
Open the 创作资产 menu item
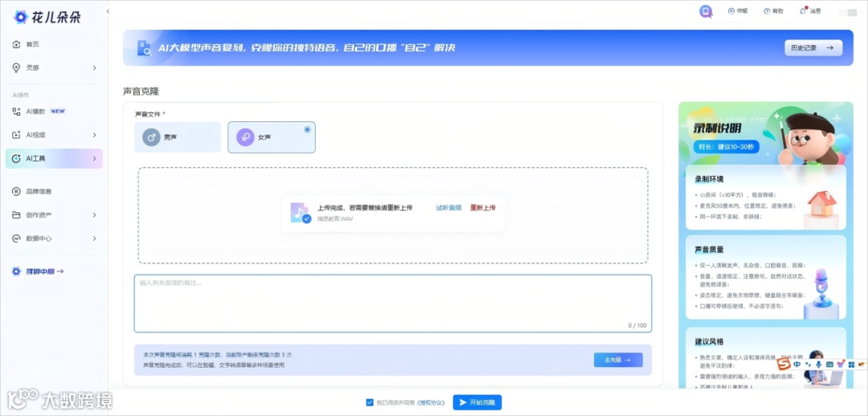pyautogui.click(x=54, y=214)
